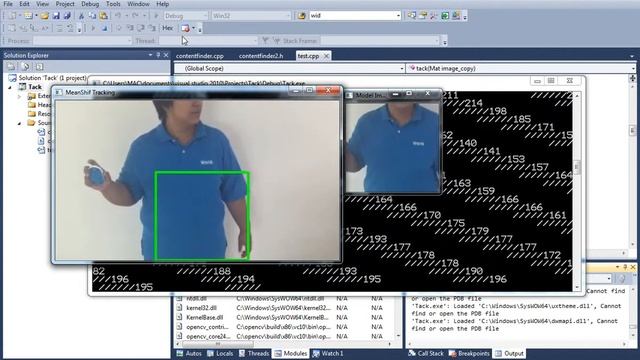Click Solution Explorer Show All Files icon
The image size is (640, 360).
pos(25,67)
